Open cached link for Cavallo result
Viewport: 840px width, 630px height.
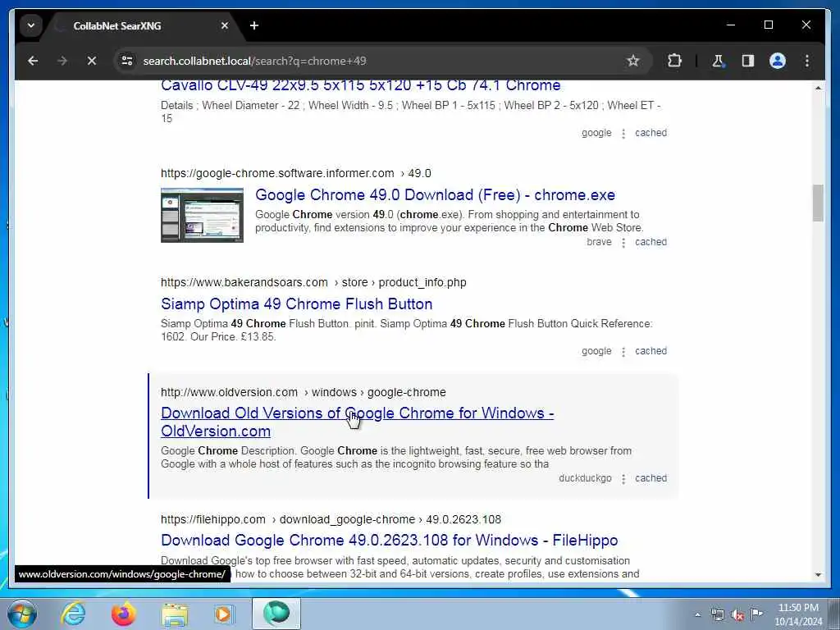click(x=651, y=133)
